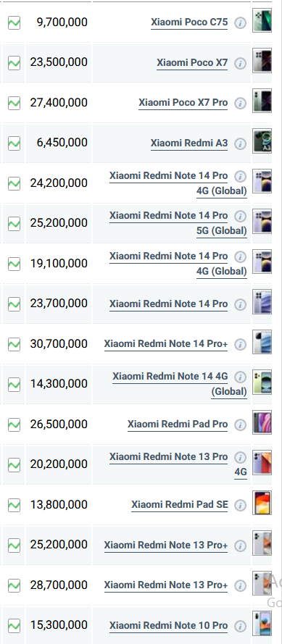Open the Xiaomi Redmi Note 13 Pro 4G link
The image size is (282, 644).
click(x=178, y=464)
